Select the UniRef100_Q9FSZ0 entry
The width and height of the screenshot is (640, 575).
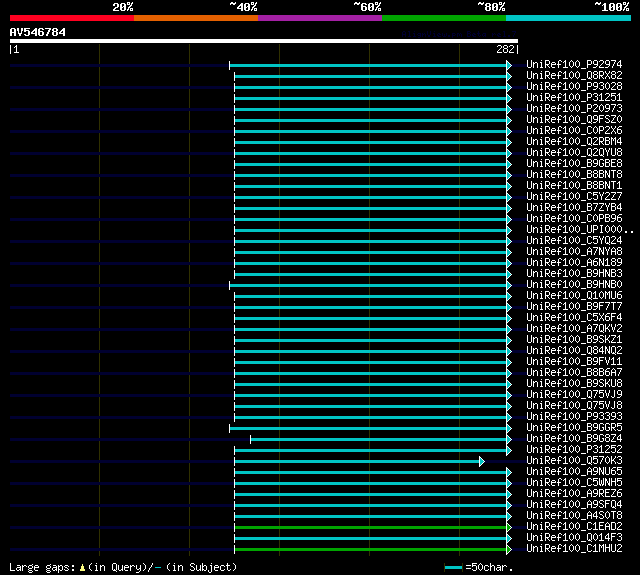pos(574,120)
